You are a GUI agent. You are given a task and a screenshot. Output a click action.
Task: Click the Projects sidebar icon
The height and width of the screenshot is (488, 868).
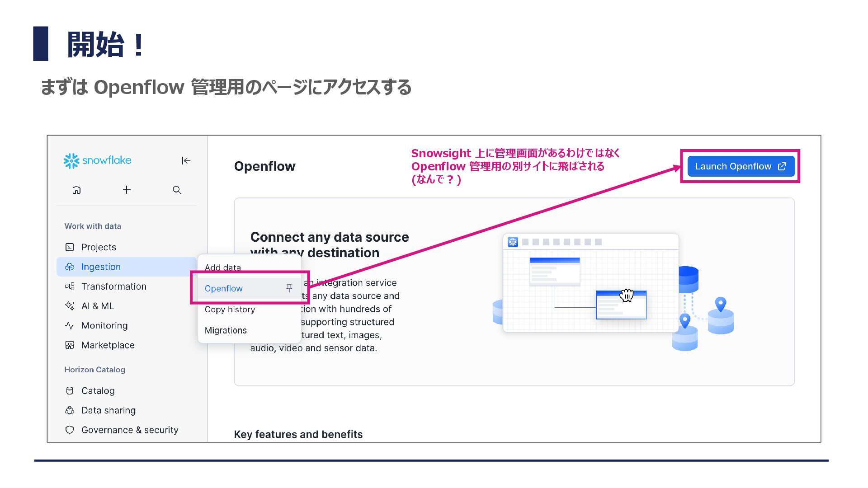point(70,247)
